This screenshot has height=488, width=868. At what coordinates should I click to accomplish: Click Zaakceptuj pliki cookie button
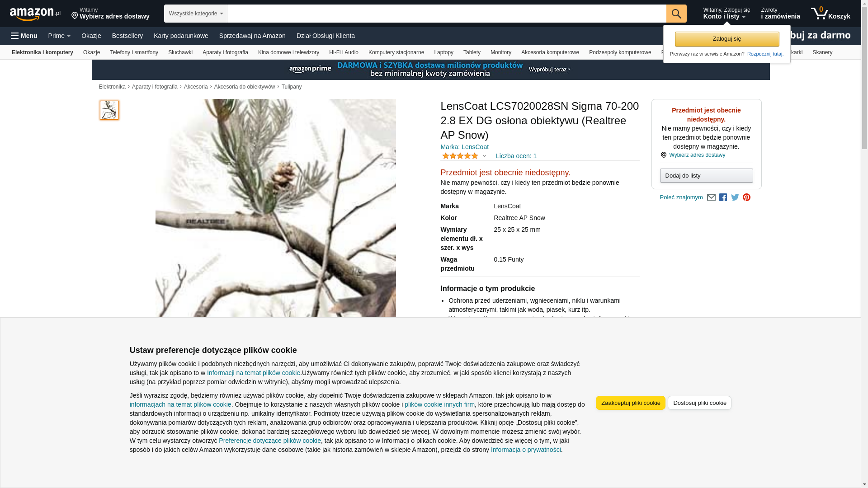coord(631,403)
